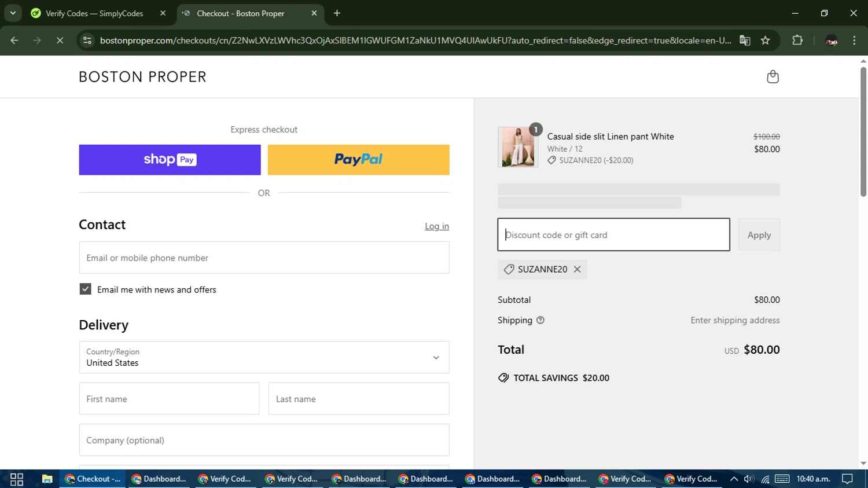Focus the Email or mobile phone number field
The width and height of the screenshot is (868, 488).
pos(264,258)
